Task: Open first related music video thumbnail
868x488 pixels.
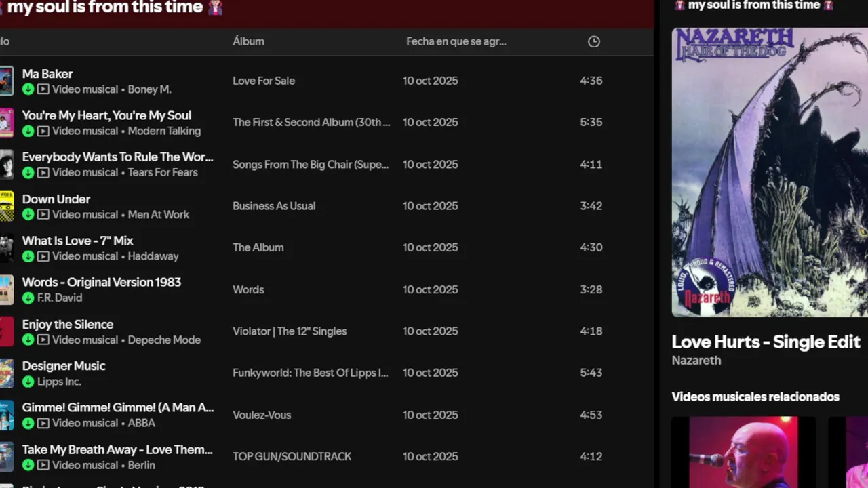Action: click(x=744, y=452)
